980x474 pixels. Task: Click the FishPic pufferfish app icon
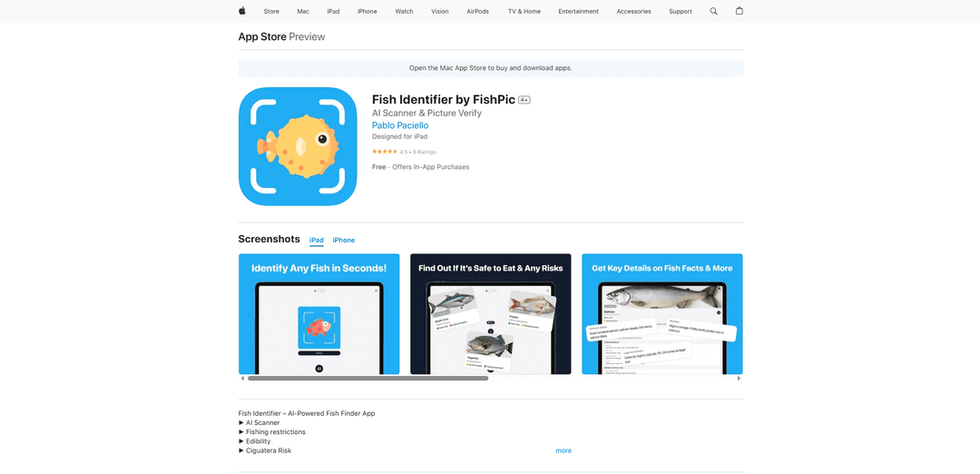298,146
